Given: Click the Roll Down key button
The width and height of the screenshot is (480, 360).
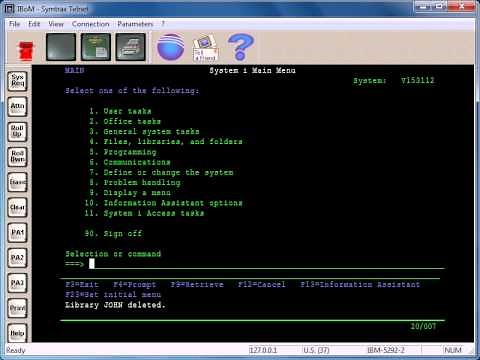Looking at the screenshot, I should pos(17,157).
